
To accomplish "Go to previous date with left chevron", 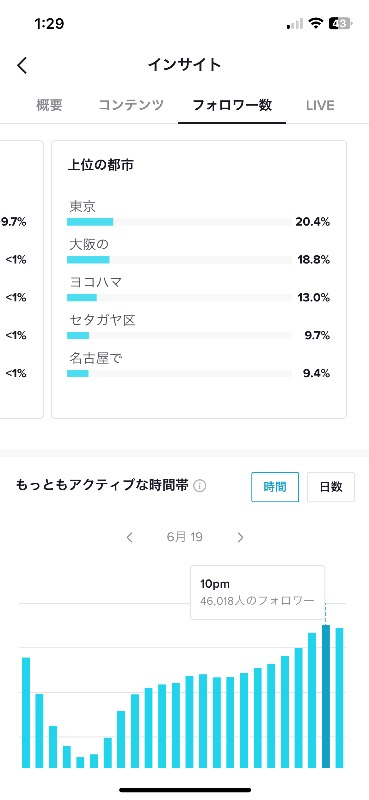I will 130,537.
